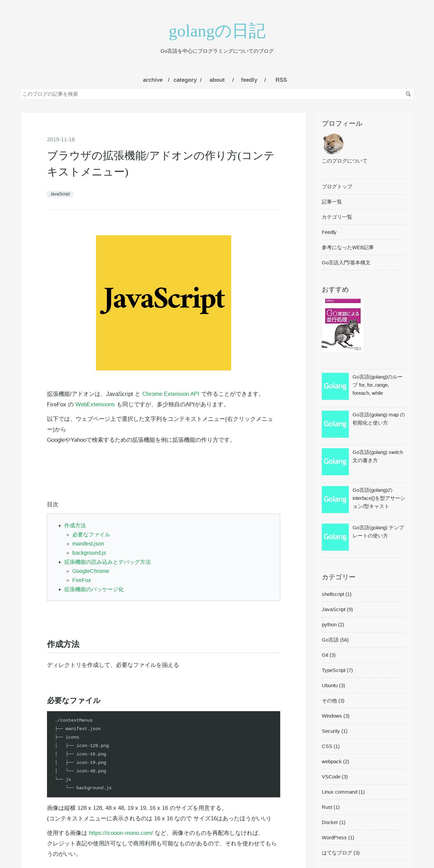This screenshot has height=868, width=434.
Task: Open Go言語(golang) map の初期化と使い方 link
Action: pyautogui.click(x=379, y=419)
